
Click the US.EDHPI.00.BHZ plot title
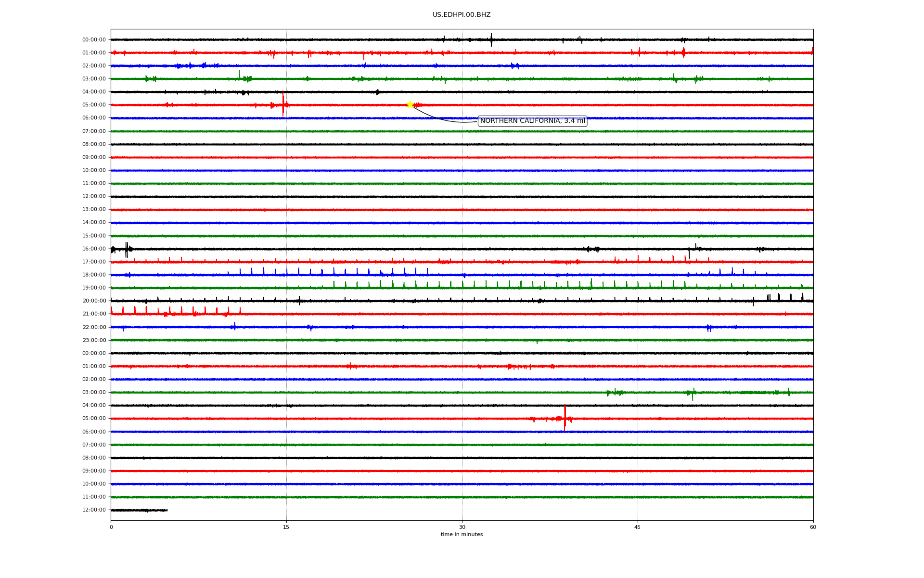pos(462,15)
